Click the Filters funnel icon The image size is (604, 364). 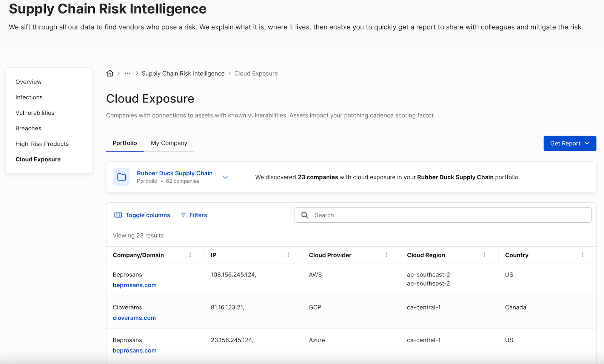click(183, 215)
